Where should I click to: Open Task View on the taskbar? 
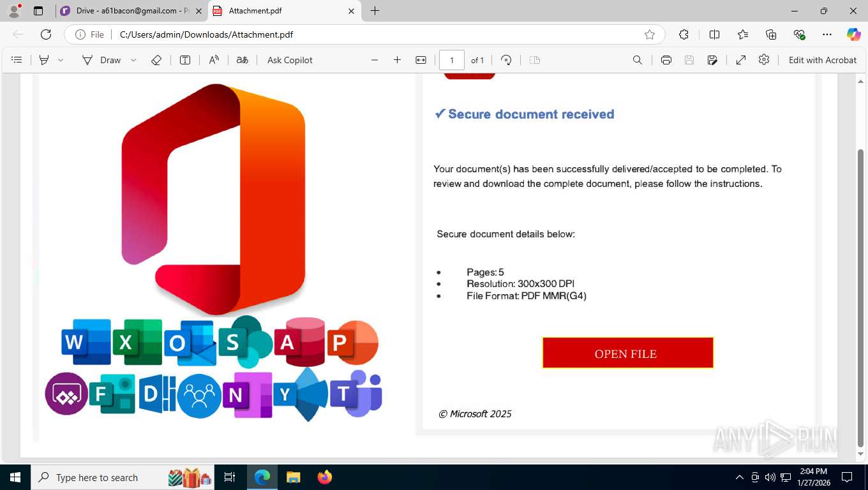[x=230, y=477]
